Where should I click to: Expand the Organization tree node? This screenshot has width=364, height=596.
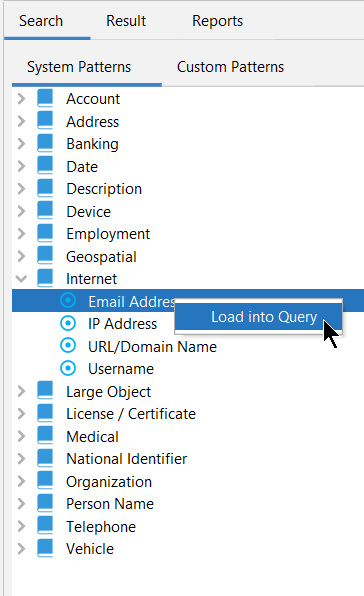22,481
